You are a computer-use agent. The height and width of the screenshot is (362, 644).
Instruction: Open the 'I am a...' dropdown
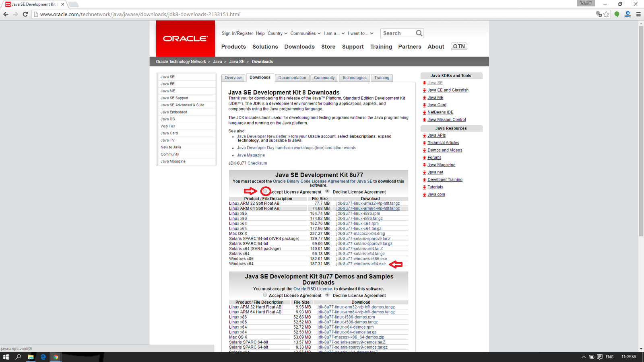point(334,33)
